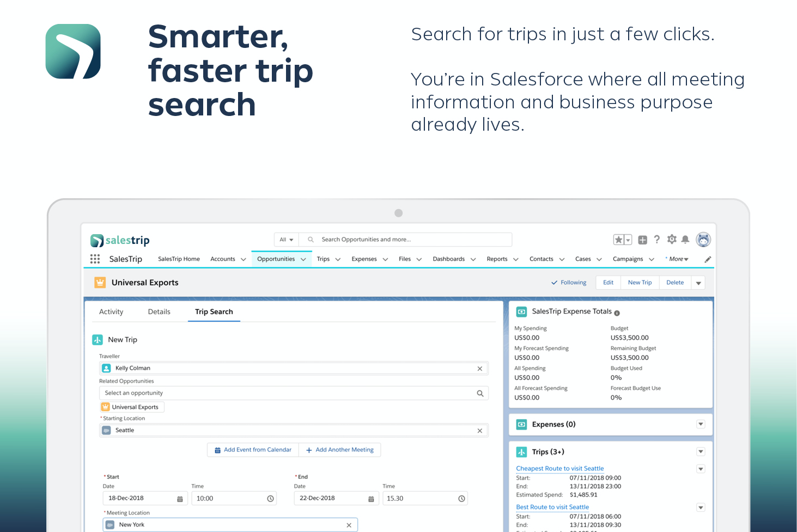Expand the Accounts tab chevron menu
Image resolution: width=797 pixels, height=532 pixels.
click(244, 260)
